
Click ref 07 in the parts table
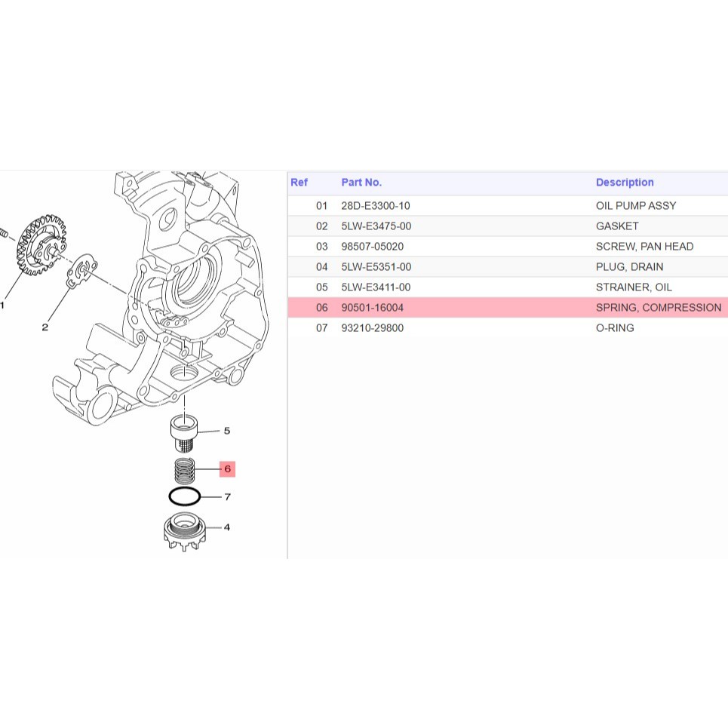(x=321, y=327)
